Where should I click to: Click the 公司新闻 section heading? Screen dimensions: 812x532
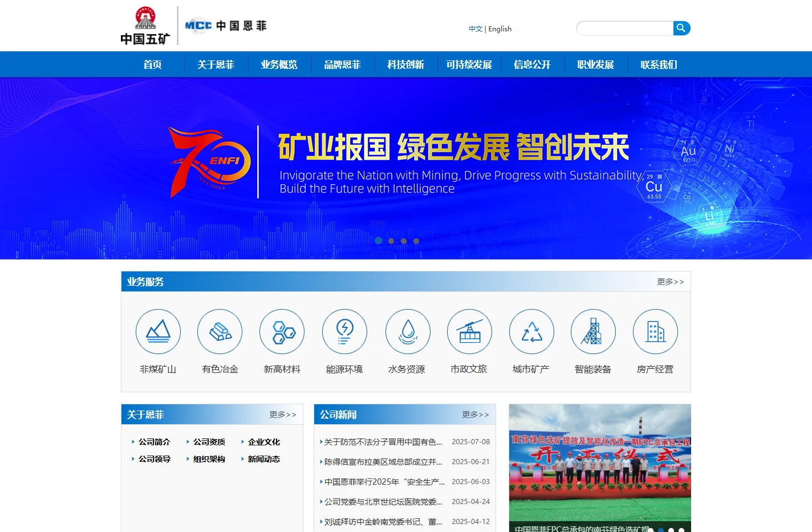[338, 415]
